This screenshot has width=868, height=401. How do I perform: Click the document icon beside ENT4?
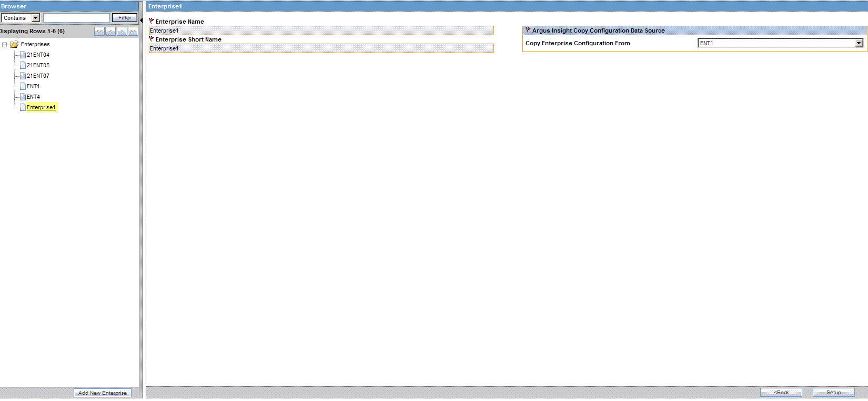click(23, 97)
